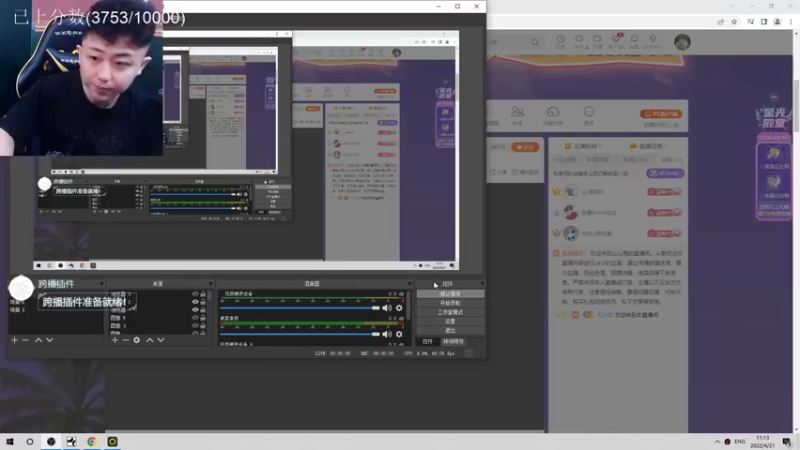Viewport: 800px width, 450px height.
Task: Remove the selected scene with minus icon
Action: tap(26, 340)
